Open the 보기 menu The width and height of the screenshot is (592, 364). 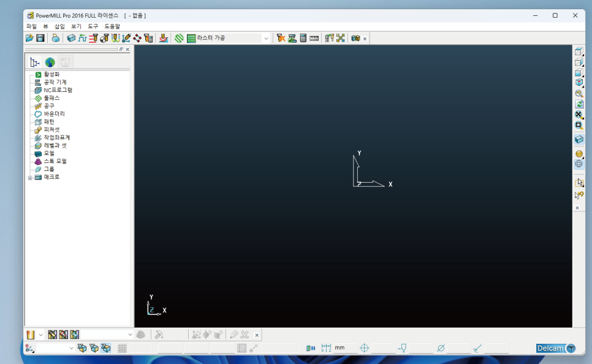(76, 26)
